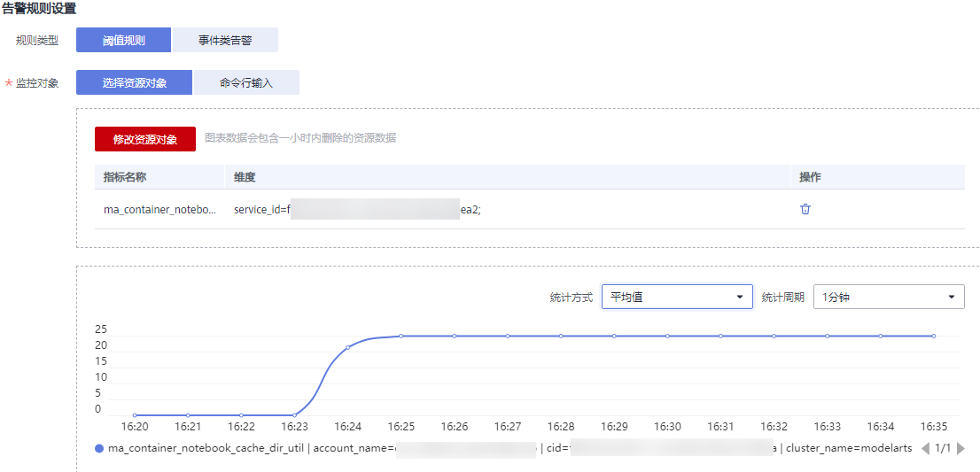Click the 16:32 x-axis time label
Screen dimensions: 980x472
pos(774,427)
